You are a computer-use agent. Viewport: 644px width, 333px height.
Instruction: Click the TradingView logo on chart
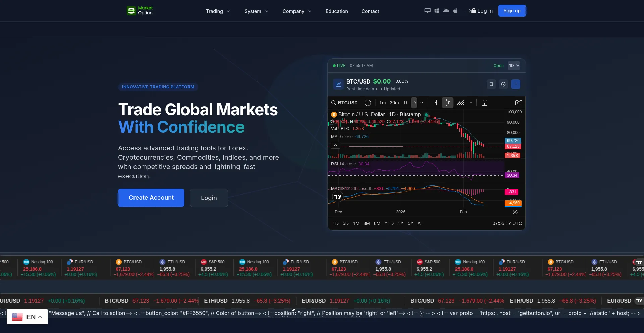[338, 197]
